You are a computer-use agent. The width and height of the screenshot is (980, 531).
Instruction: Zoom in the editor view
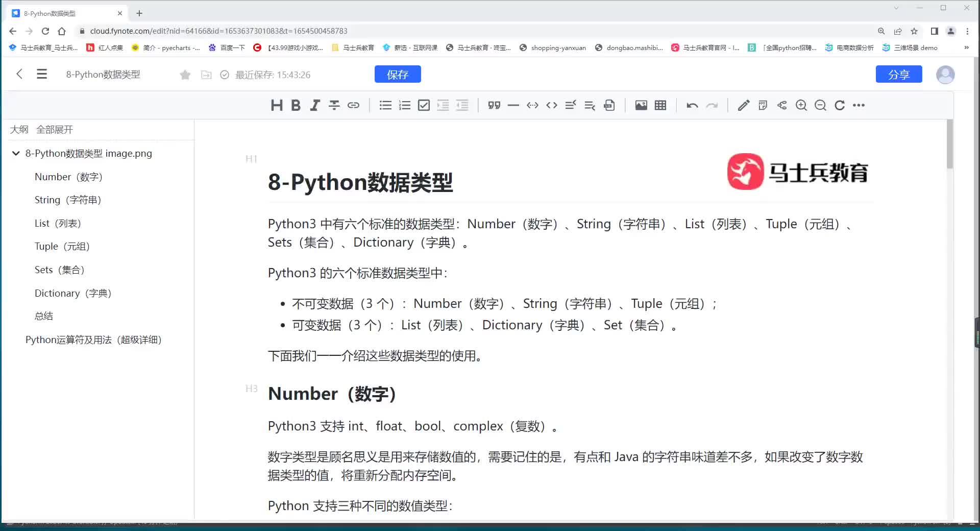(x=801, y=106)
